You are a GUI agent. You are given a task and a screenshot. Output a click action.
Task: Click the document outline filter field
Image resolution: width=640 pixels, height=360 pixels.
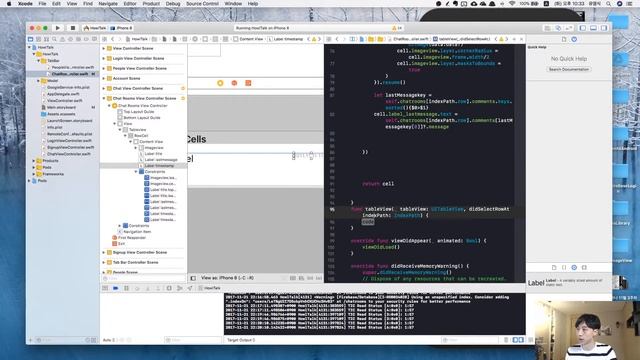coord(144,278)
